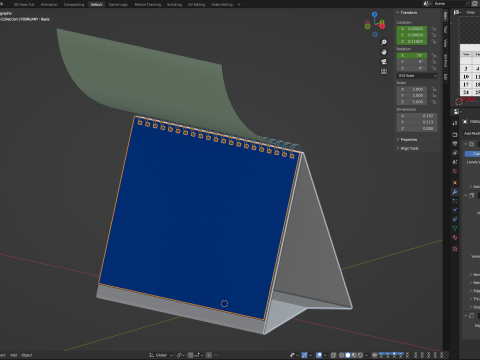
Task: Switch to the Default workspace tab
Action: pos(96,4)
